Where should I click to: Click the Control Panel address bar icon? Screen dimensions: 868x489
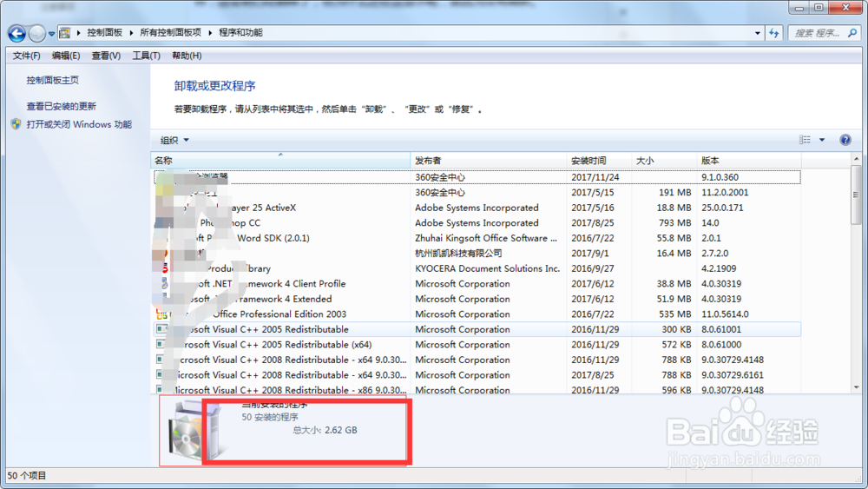[65, 33]
